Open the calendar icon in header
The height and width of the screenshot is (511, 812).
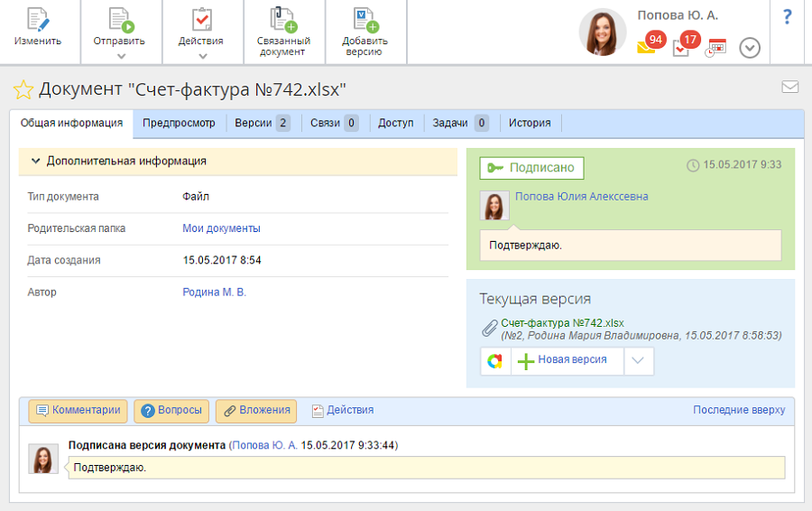pos(715,48)
